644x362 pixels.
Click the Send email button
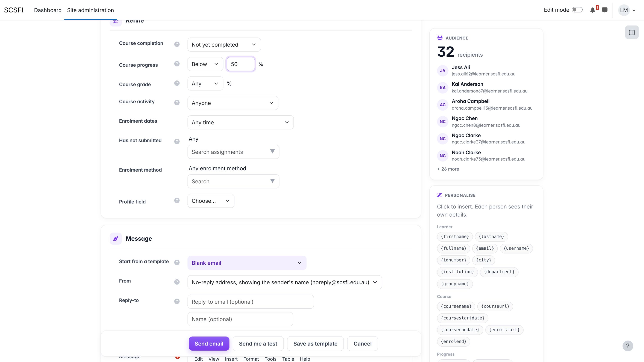tap(209, 344)
